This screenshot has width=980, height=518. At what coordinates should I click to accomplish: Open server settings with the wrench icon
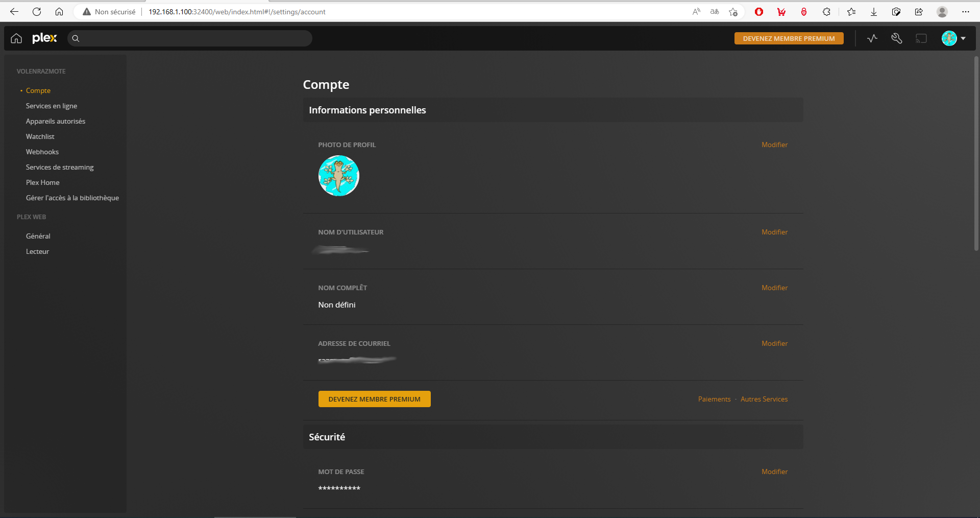point(897,38)
